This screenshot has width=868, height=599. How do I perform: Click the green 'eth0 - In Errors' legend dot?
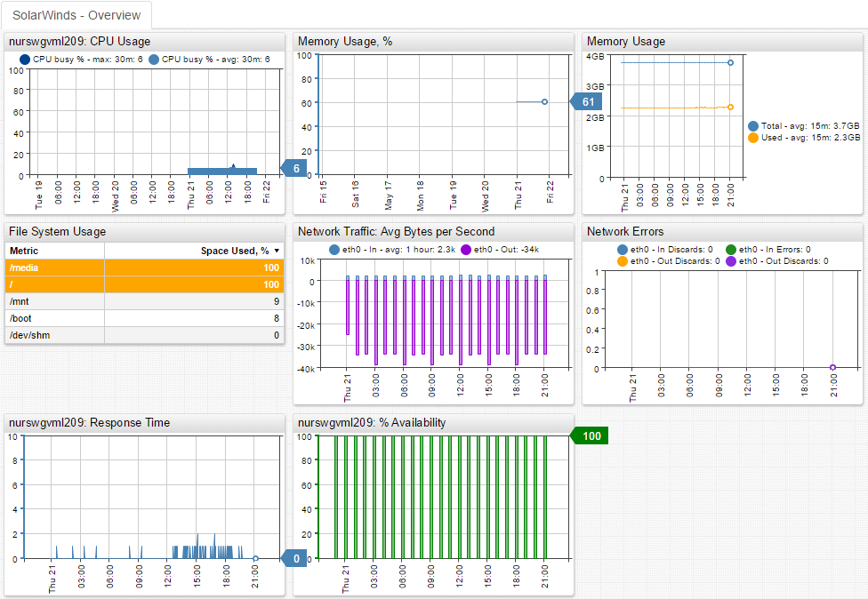[x=729, y=249]
